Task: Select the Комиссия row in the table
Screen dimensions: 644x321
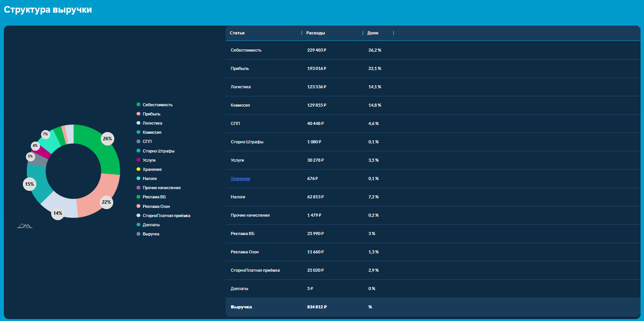Action: 240,105
